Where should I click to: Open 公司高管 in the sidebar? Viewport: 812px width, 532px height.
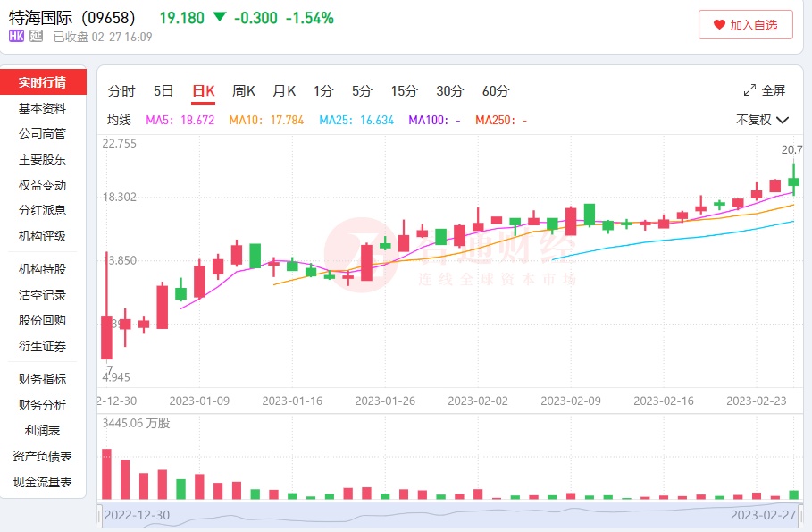click(x=43, y=133)
